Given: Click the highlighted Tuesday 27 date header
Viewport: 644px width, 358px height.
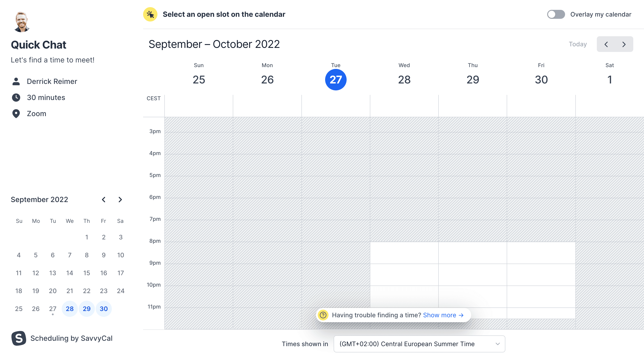Looking at the screenshot, I should [x=335, y=80].
